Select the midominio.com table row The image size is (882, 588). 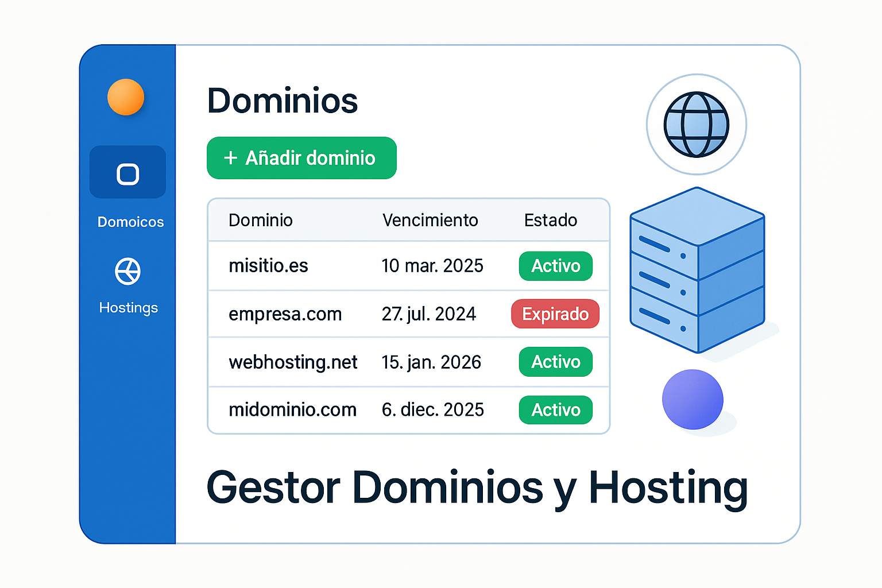coord(293,409)
